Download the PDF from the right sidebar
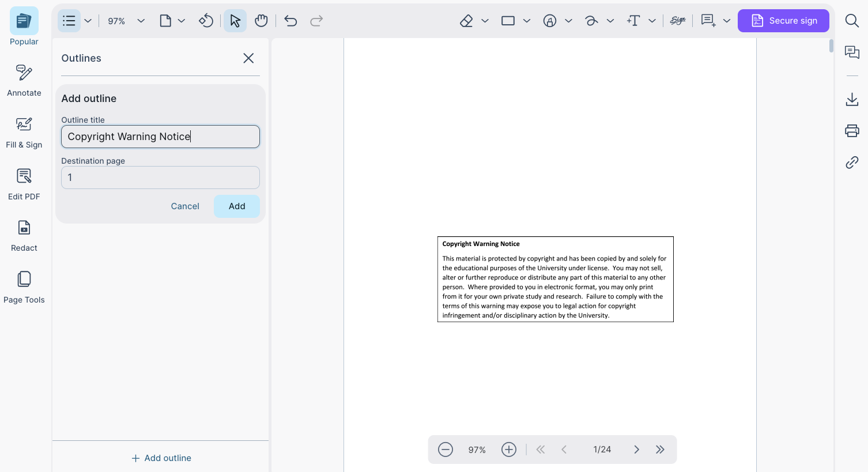This screenshot has width=868, height=472. coord(852,99)
